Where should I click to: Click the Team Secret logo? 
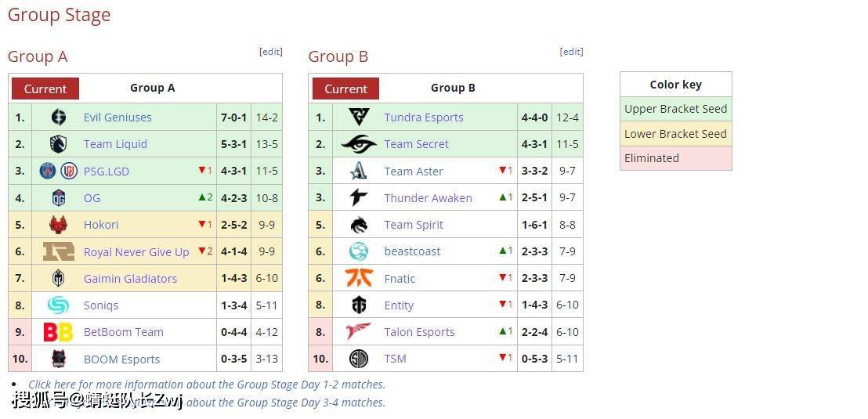coord(359,144)
